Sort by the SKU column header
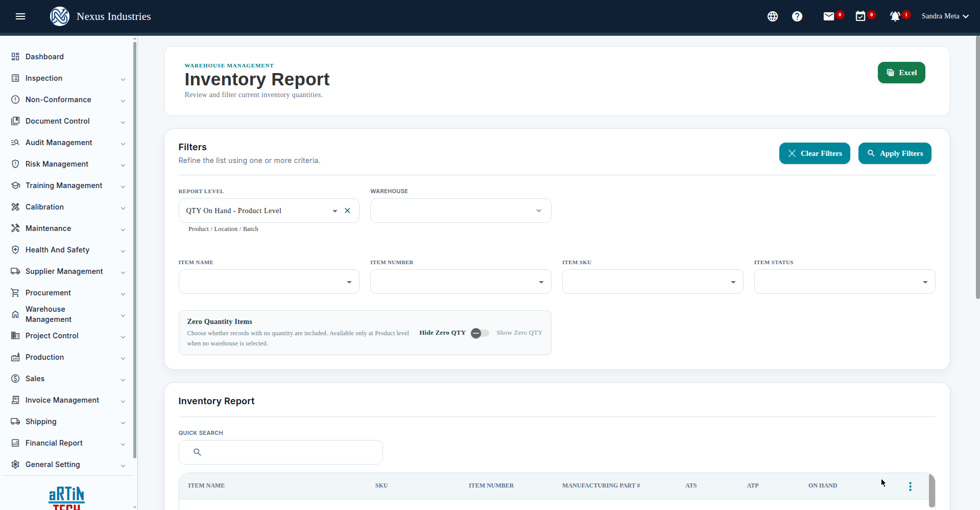 381,485
